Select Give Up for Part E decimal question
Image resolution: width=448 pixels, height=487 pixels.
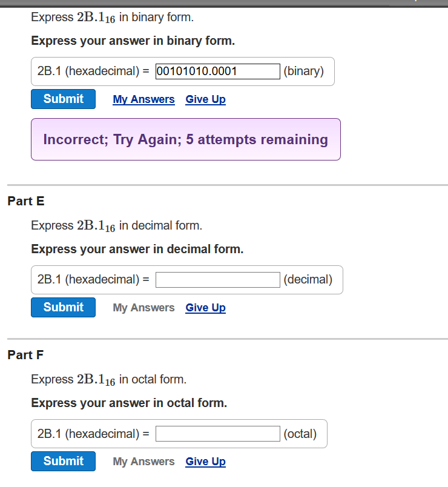point(205,307)
